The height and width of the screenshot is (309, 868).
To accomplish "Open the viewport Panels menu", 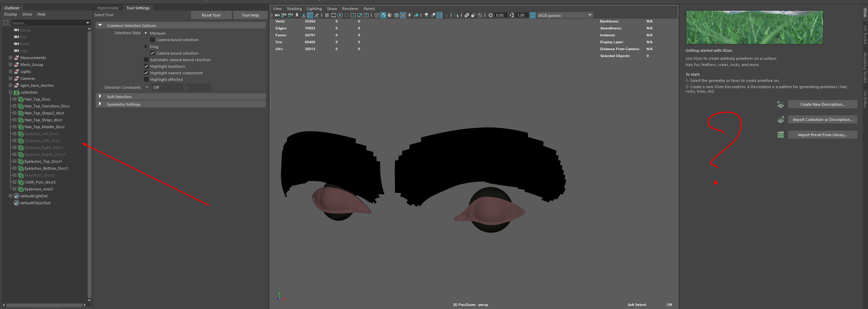I will [369, 9].
